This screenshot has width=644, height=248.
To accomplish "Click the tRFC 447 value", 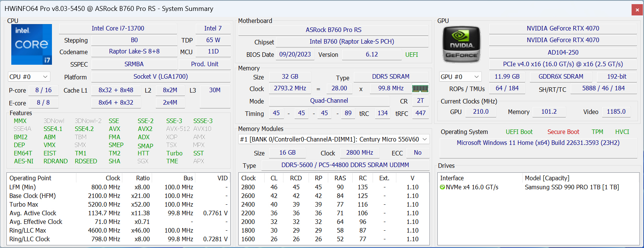I will tap(420, 113).
